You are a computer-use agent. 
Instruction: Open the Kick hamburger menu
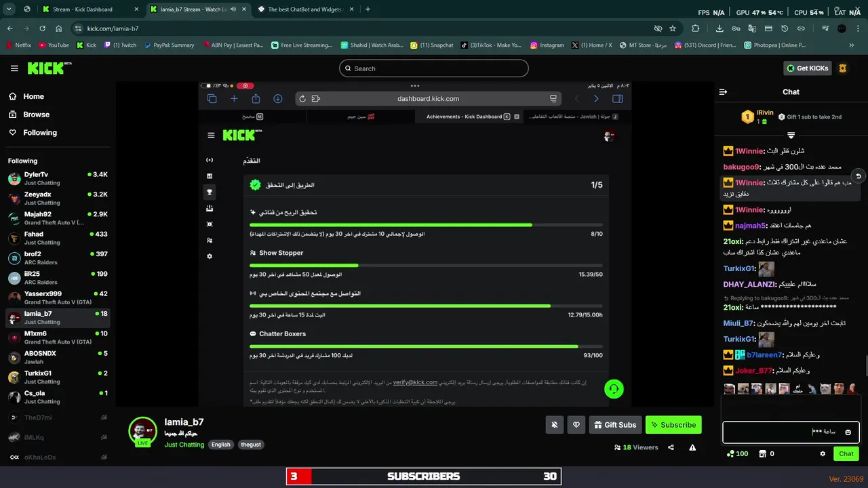(x=14, y=68)
